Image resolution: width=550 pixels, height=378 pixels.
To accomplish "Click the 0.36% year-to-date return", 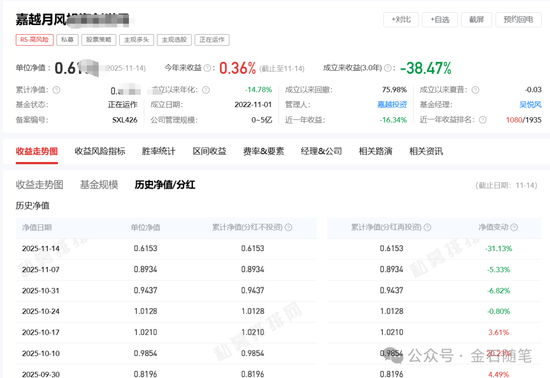I will [237, 68].
